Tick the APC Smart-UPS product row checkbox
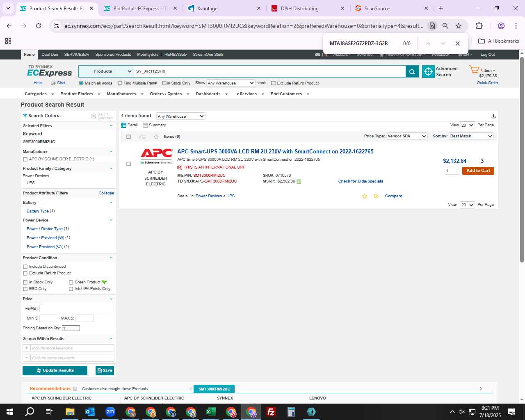The height and width of the screenshot is (420, 525). [129, 164]
